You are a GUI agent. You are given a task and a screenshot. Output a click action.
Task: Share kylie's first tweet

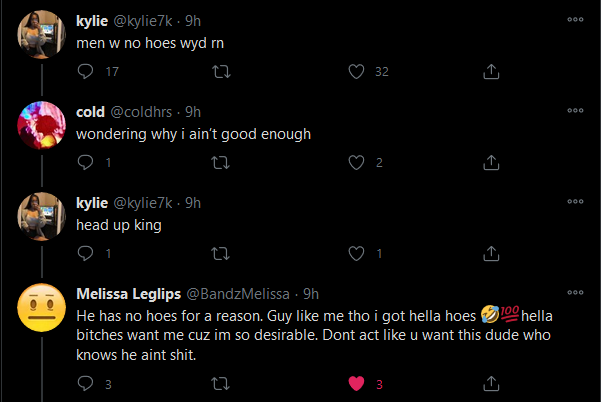(491, 72)
